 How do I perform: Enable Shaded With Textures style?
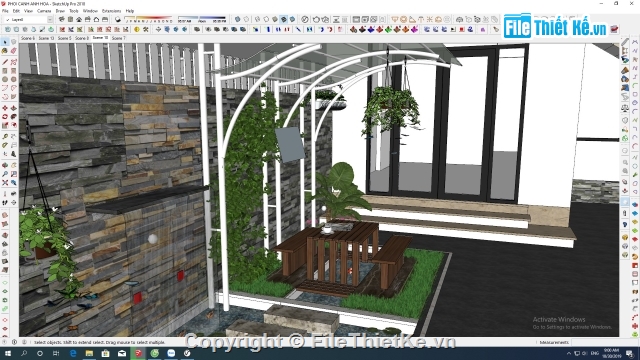[284, 19]
